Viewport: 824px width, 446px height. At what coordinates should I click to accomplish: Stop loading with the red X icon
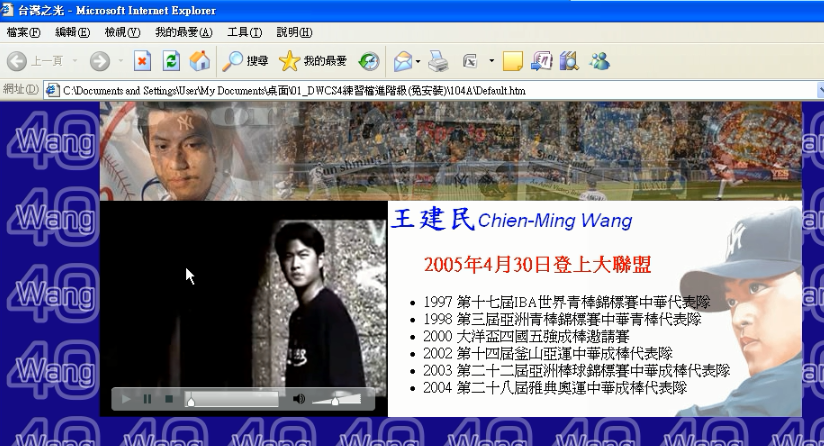pos(142,61)
